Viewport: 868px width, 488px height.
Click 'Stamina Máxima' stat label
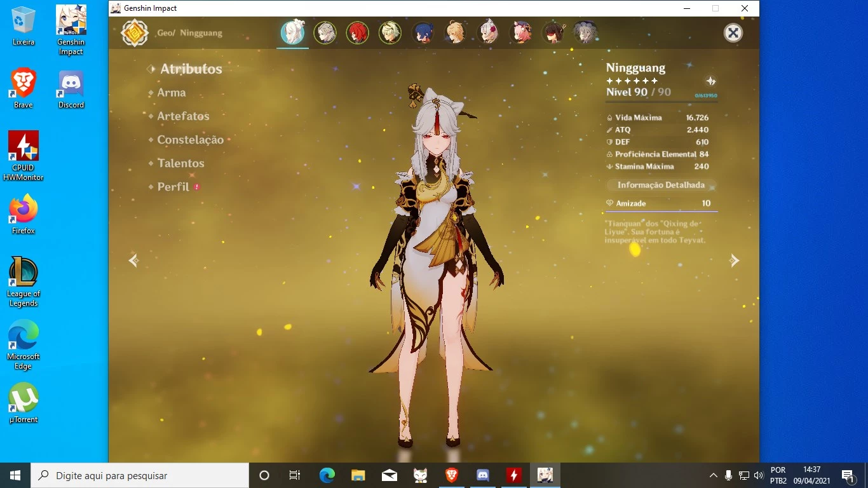(x=644, y=166)
